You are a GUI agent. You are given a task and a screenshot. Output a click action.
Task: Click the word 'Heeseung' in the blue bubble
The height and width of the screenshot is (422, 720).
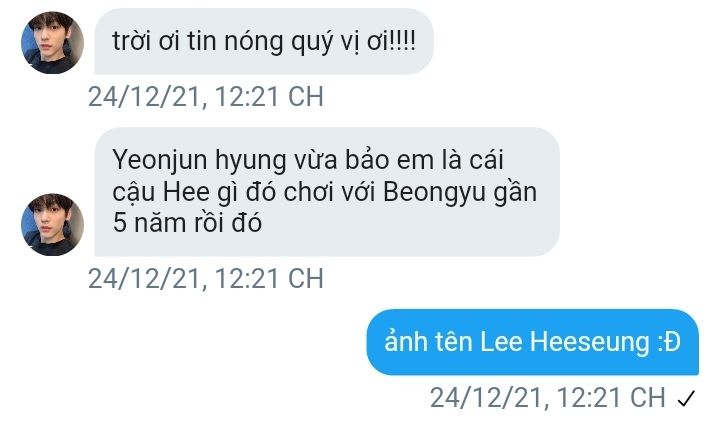tap(590, 342)
